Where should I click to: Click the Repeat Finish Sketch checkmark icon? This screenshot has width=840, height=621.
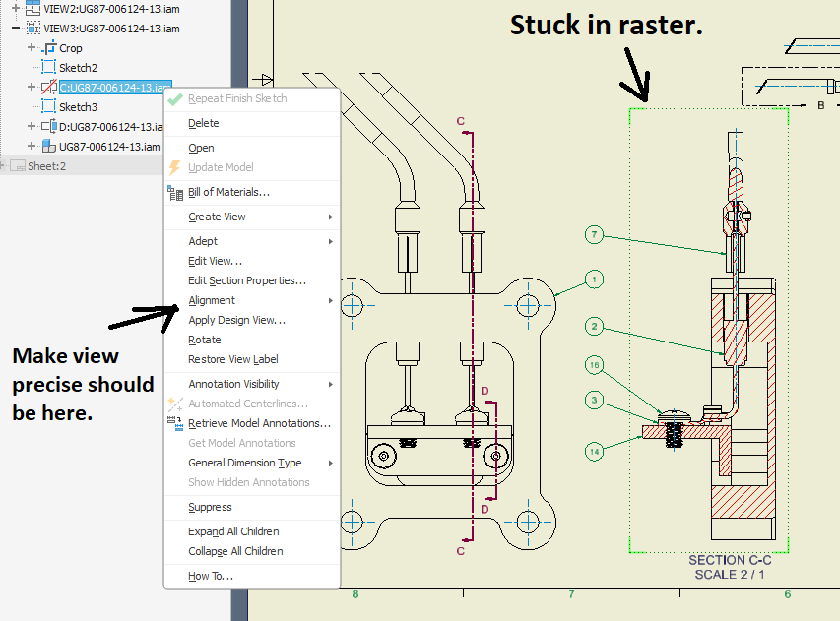(177, 98)
